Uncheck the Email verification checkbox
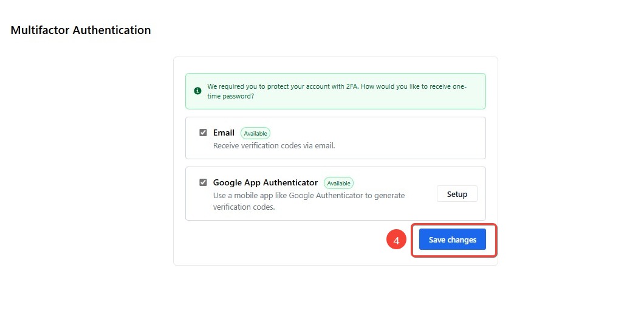The height and width of the screenshot is (310, 644). point(203,133)
